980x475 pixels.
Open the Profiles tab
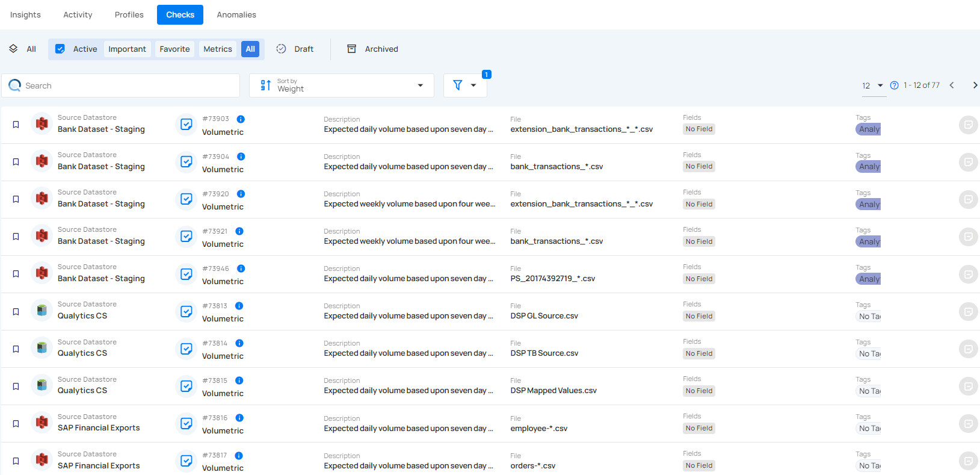[x=129, y=14]
